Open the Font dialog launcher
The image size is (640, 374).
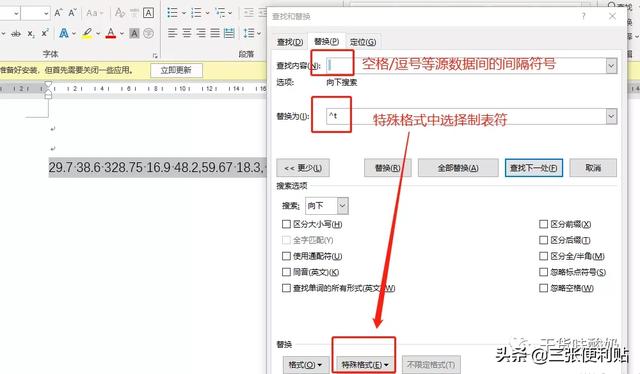point(155,55)
